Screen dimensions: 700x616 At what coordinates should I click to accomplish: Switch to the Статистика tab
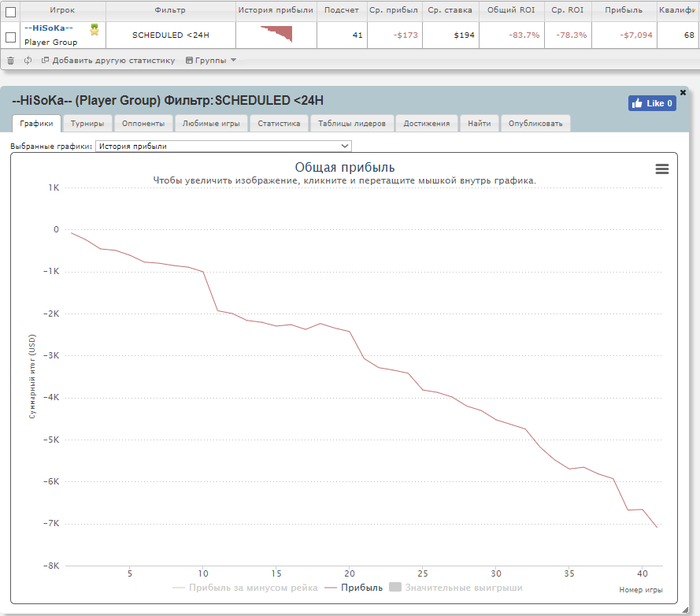(x=279, y=123)
